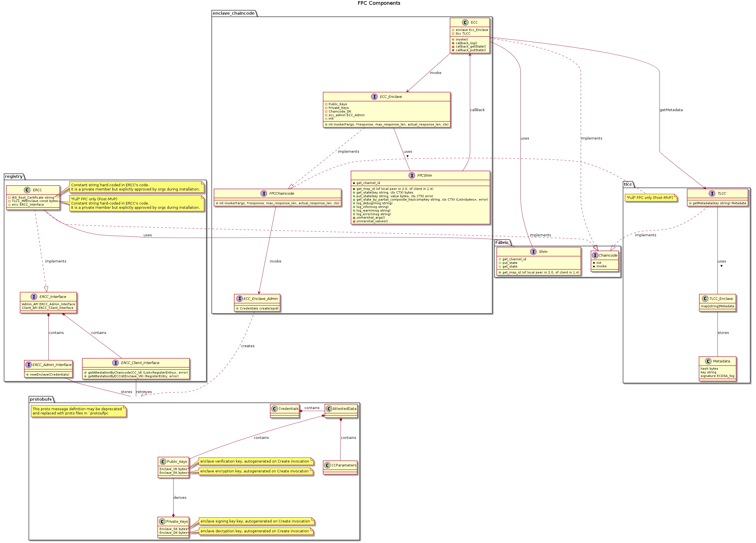The image size is (756, 543).
Task: Click the FPCChaincode interface icon
Action: 264,193
